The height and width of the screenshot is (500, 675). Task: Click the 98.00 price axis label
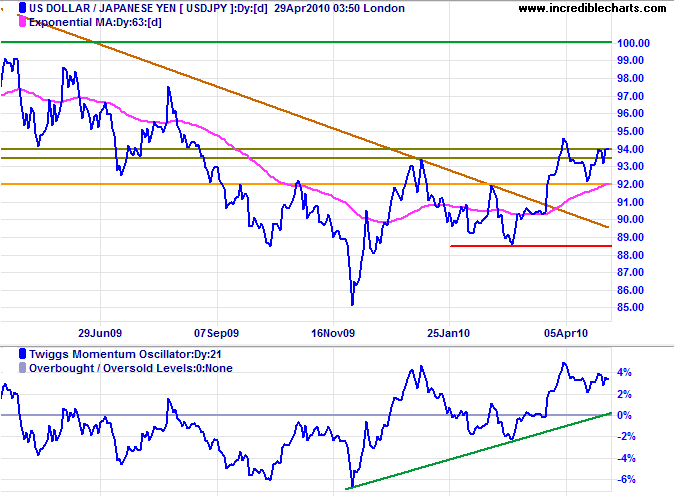click(x=631, y=78)
